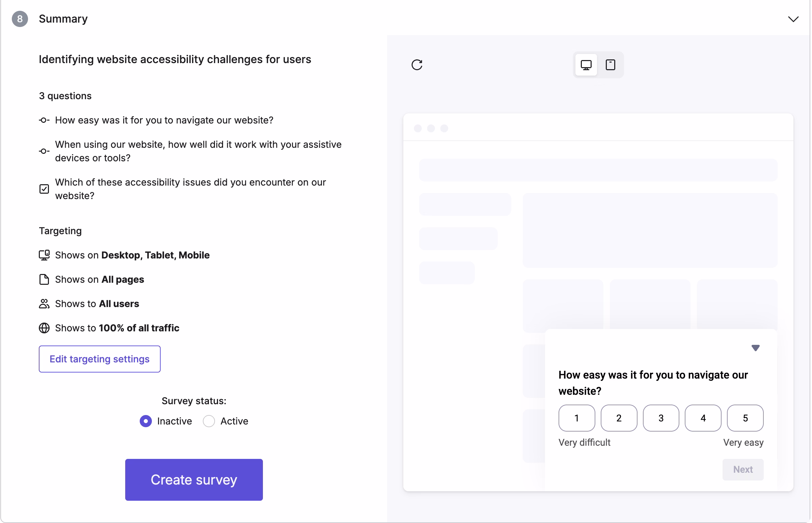Click 'How easy was it for you to navigate' list item
The width and height of the screenshot is (812, 523).
click(x=164, y=120)
